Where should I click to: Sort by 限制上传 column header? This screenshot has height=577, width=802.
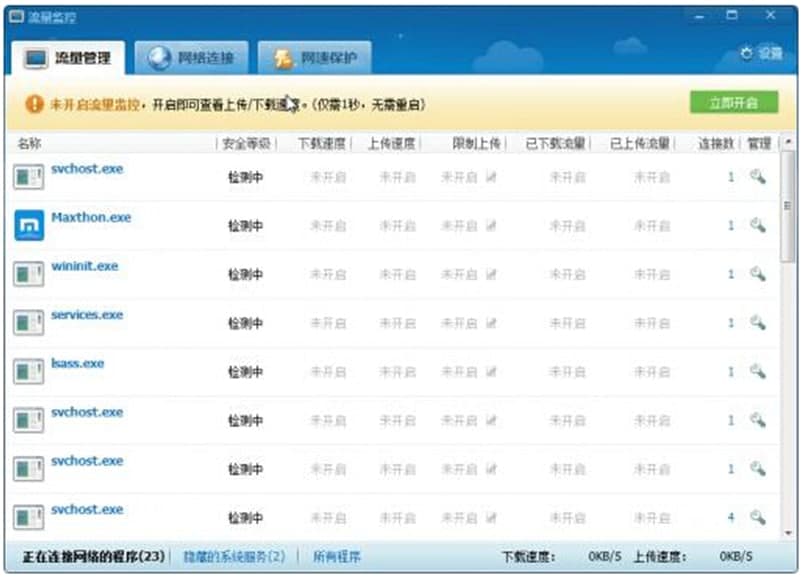[476, 144]
